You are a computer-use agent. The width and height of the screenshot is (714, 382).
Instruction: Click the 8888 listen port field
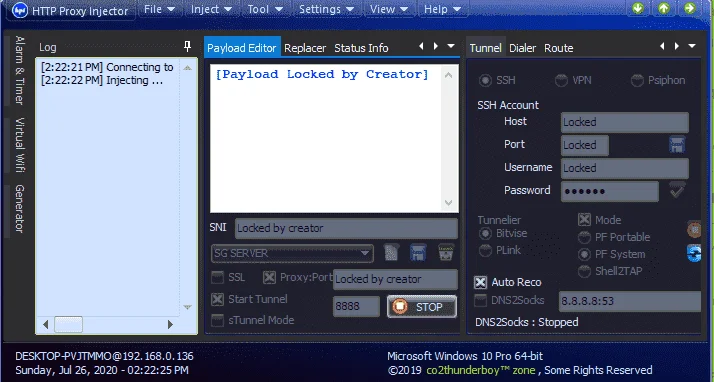[x=356, y=306]
